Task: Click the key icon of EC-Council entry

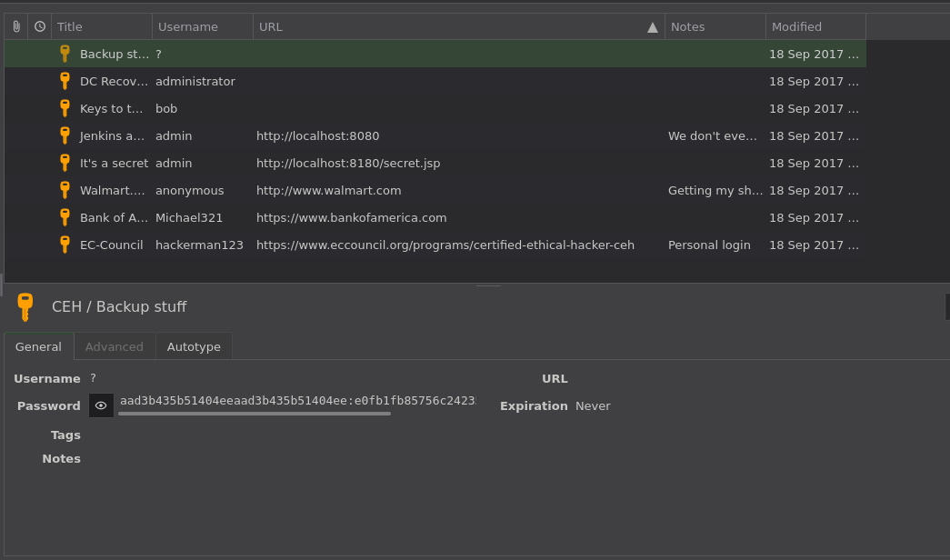Action: (65, 245)
